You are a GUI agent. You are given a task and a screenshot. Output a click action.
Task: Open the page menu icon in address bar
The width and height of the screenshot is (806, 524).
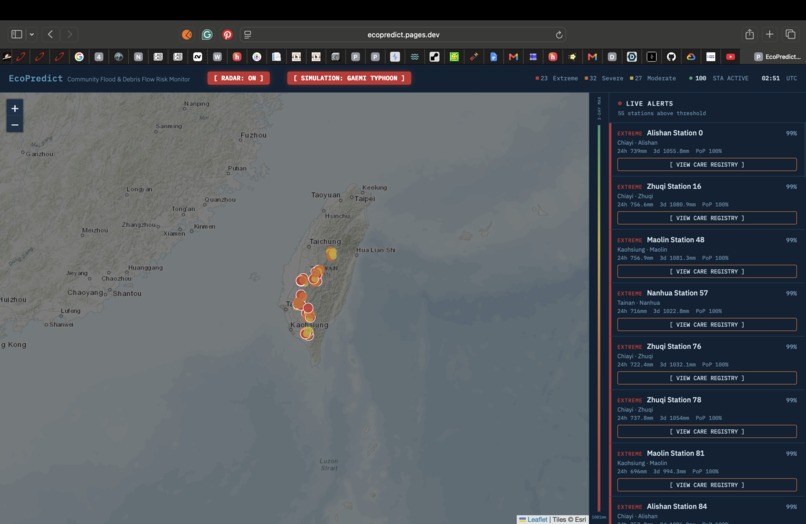point(248,34)
